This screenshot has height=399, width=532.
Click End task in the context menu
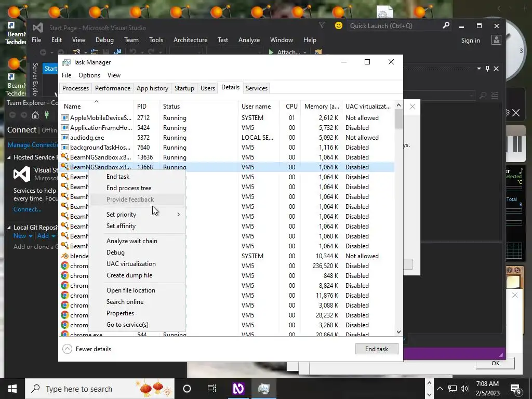[118, 177]
